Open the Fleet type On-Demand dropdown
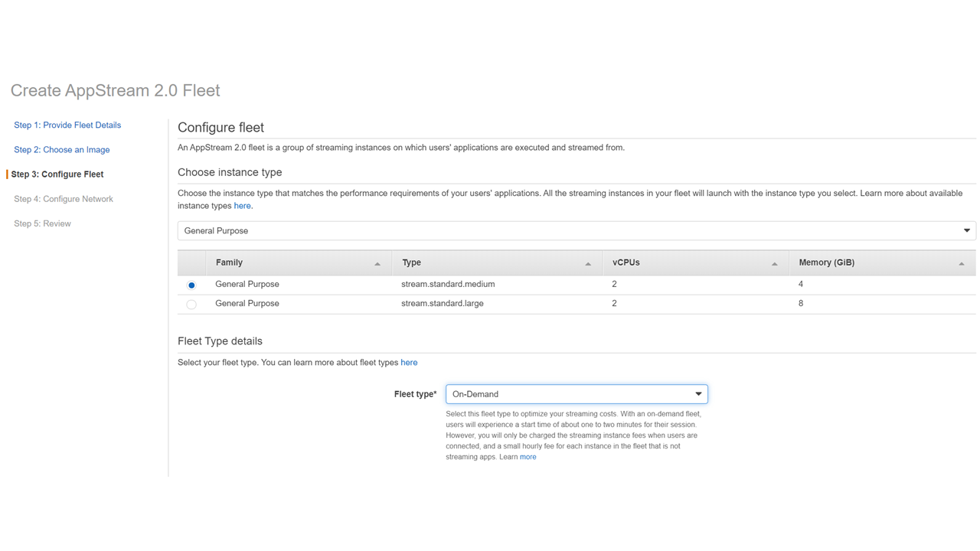This screenshot has width=980, height=551. point(576,394)
